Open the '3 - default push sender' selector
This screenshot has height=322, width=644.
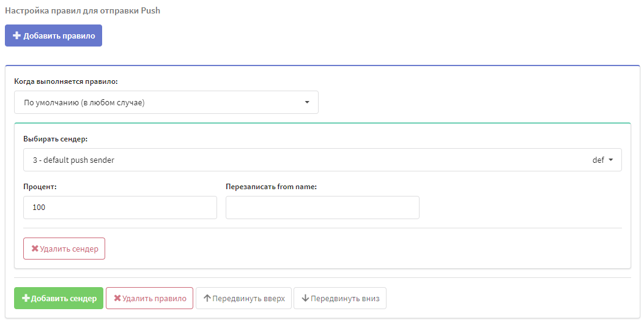click(x=322, y=160)
